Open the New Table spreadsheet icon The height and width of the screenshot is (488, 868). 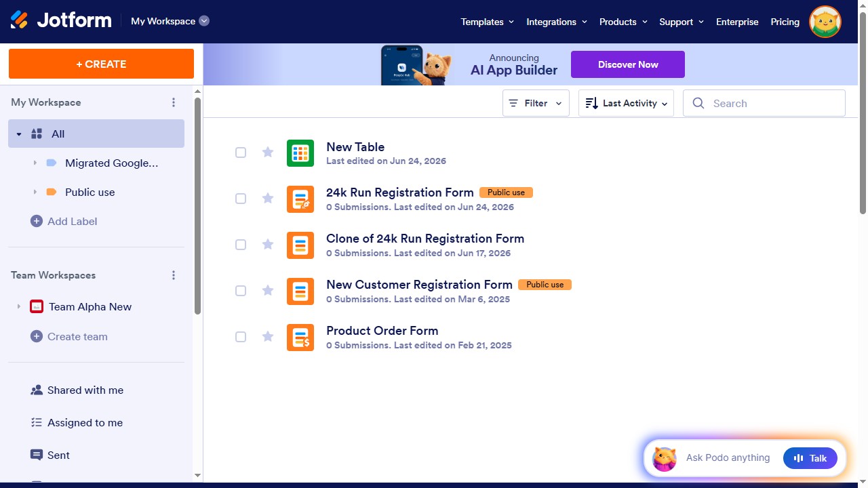pos(300,153)
